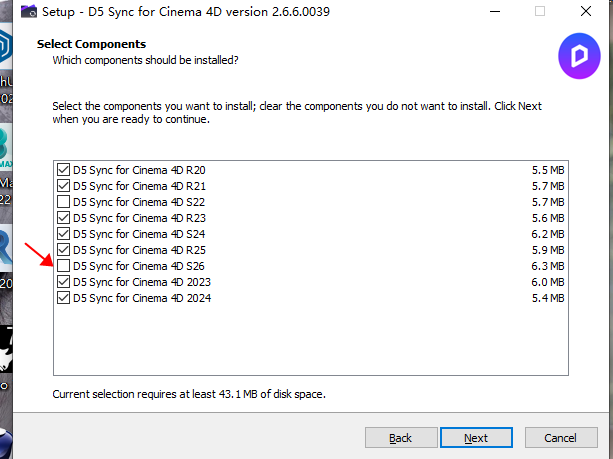
Task: Click 'Which components should be installed?' text
Action: click(x=145, y=60)
